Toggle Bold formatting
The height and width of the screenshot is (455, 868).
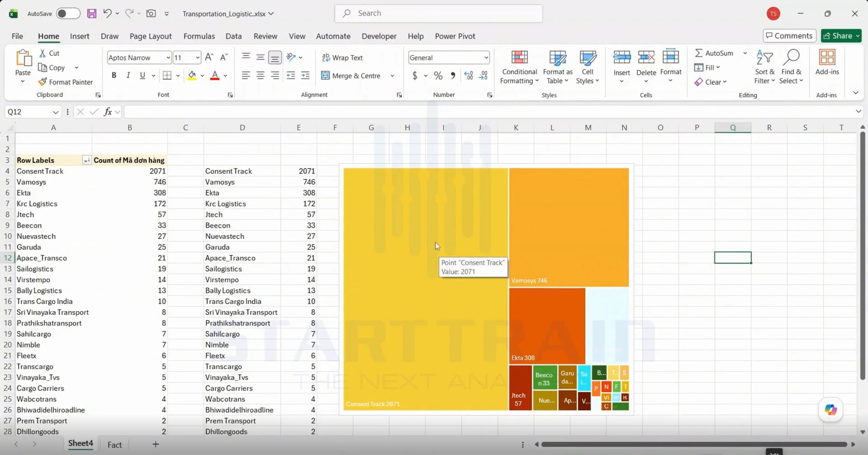[x=114, y=76]
